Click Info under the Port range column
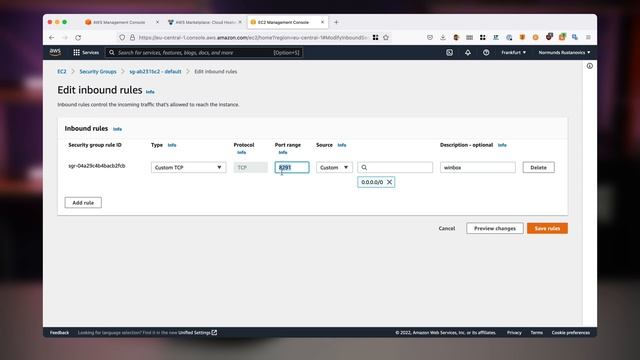 point(283,152)
